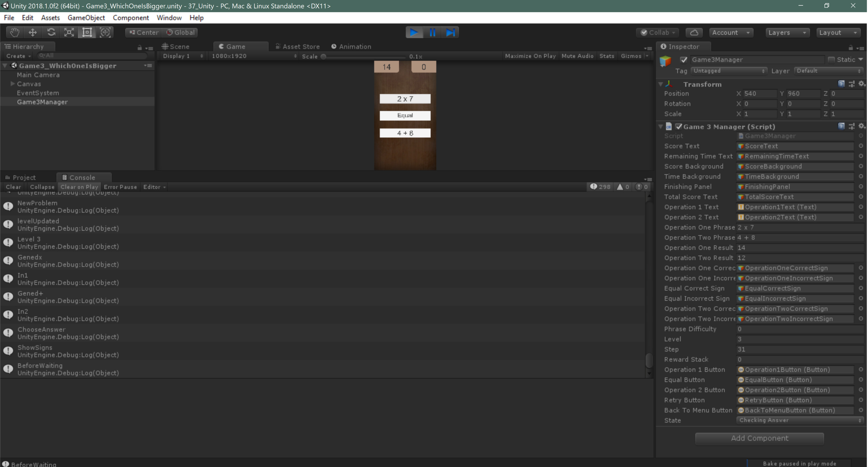Open the Assets menu

(x=50, y=18)
